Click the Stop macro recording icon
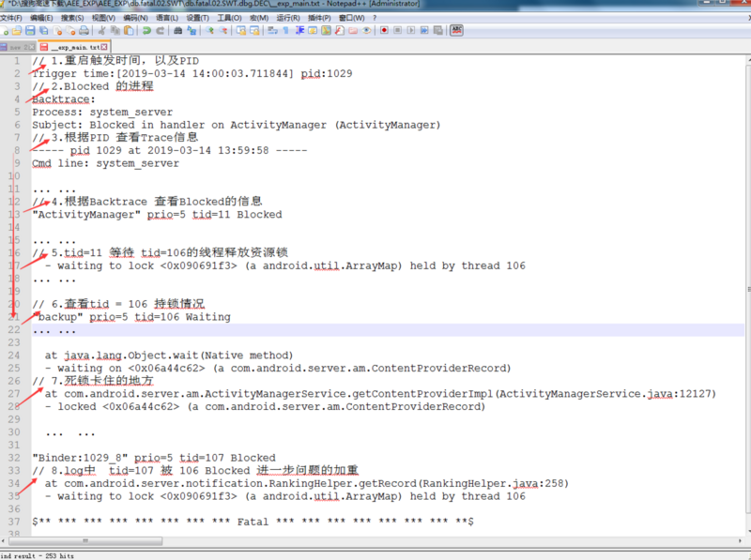Viewport: 751px width, 560px height. click(x=397, y=31)
